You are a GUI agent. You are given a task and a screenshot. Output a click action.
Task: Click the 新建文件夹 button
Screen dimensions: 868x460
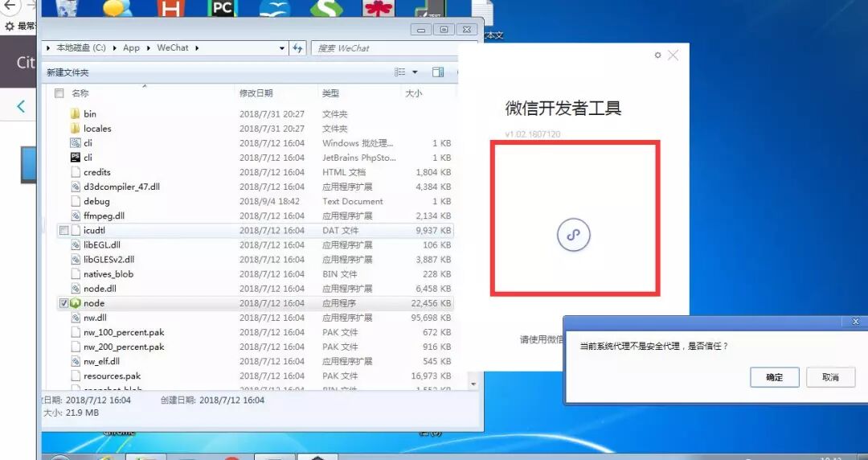68,72
